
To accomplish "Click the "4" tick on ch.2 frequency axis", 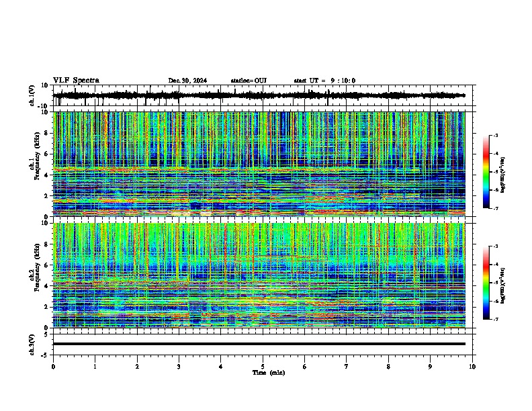I will click(46, 286).
